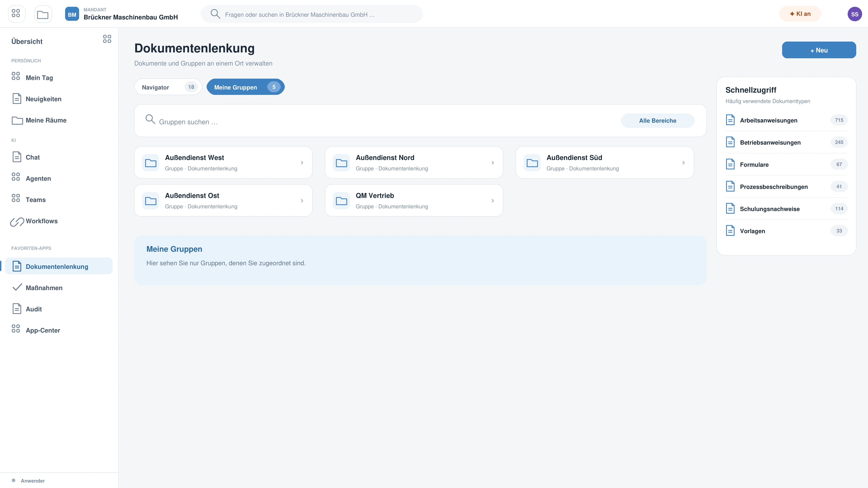868x488 pixels.
Task: Open Außendienst Ost folder icon
Action: (x=151, y=201)
